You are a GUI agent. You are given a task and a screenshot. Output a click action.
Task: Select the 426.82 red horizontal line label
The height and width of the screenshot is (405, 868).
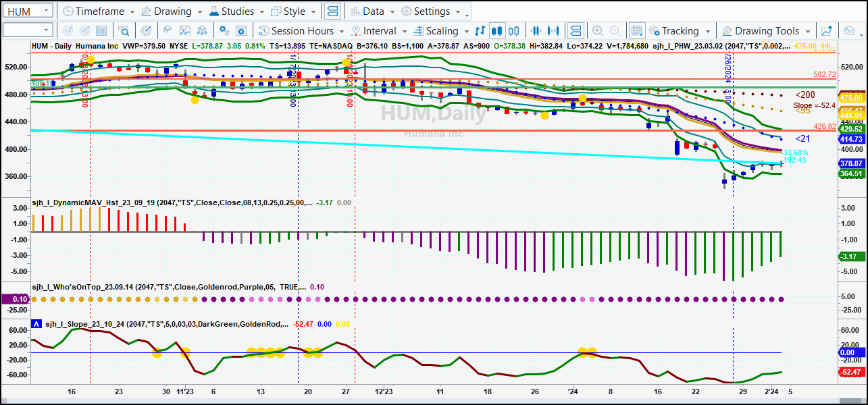click(825, 126)
